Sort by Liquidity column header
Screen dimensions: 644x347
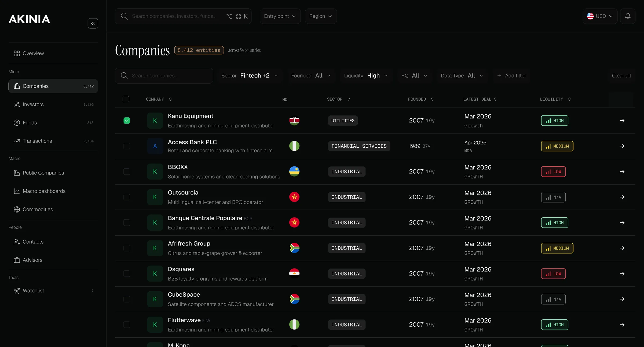click(x=555, y=99)
